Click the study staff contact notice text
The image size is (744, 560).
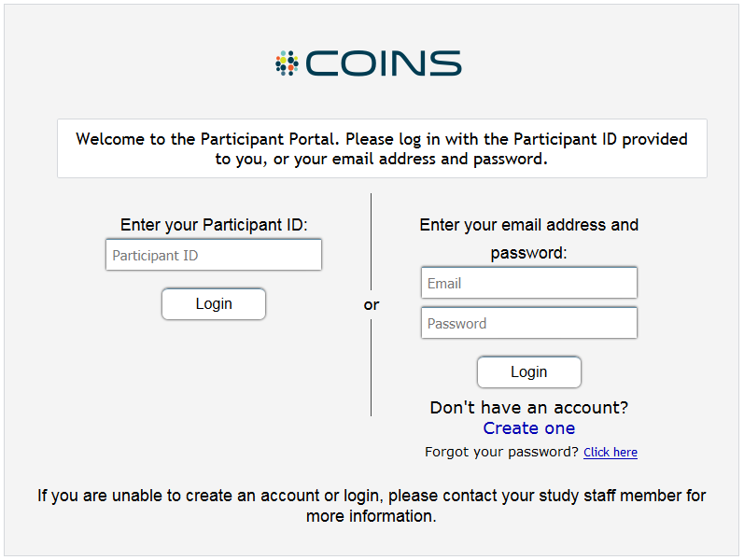click(x=372, y=505)
